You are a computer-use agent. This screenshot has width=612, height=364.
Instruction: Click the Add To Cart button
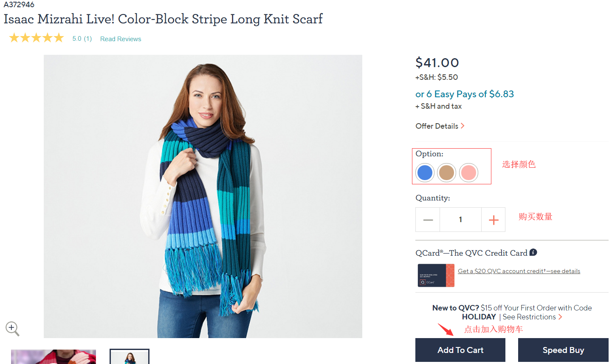pos(460,350)
